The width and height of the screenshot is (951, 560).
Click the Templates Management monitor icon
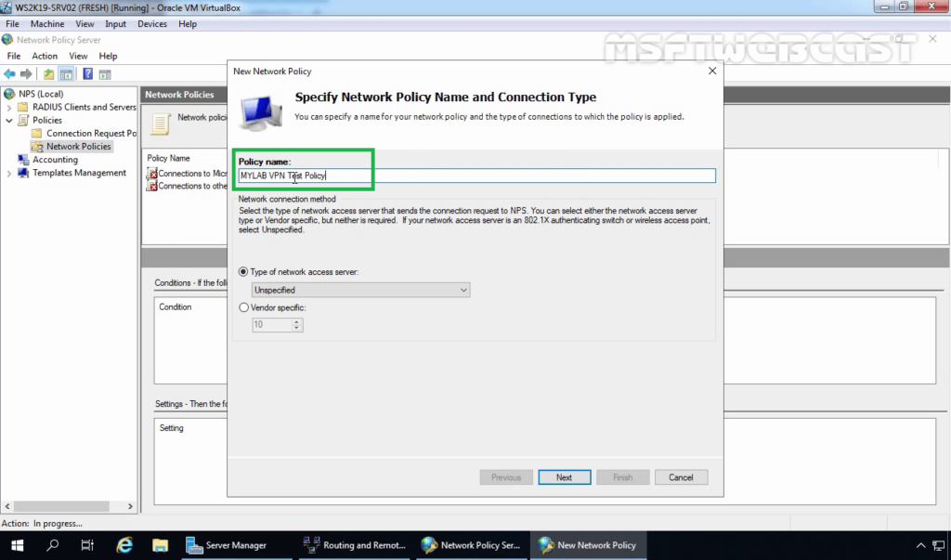click(23, 173)
